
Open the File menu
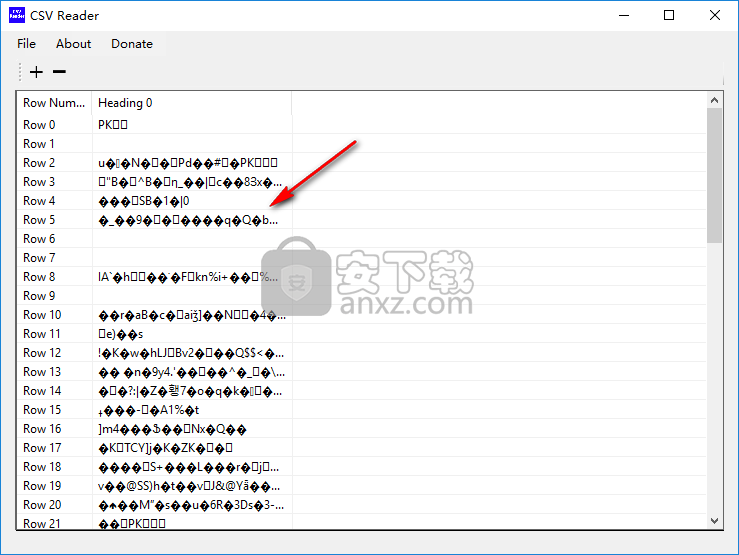point(26,44)
